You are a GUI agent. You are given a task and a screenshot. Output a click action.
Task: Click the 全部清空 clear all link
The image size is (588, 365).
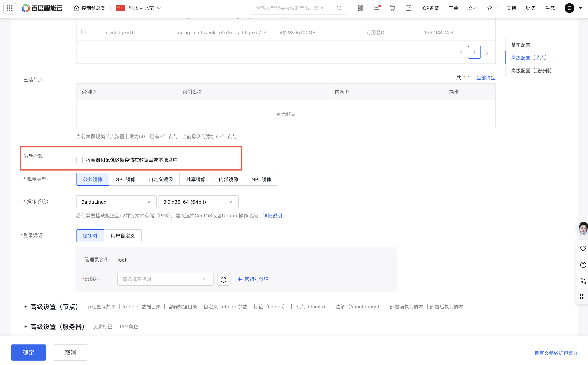pos(486,78)
